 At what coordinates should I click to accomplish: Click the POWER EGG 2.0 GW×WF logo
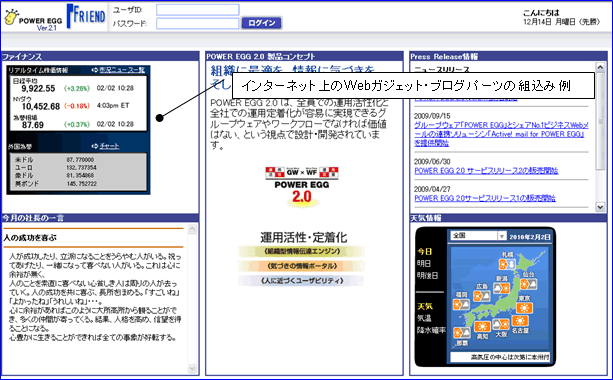[x=302, y=185]
